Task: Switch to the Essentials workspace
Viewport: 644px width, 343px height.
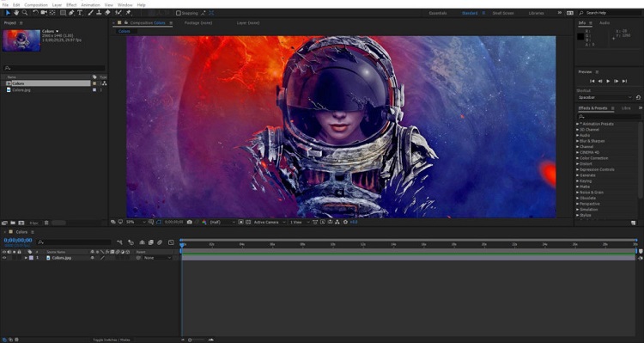Action: (x=438, y=13)
